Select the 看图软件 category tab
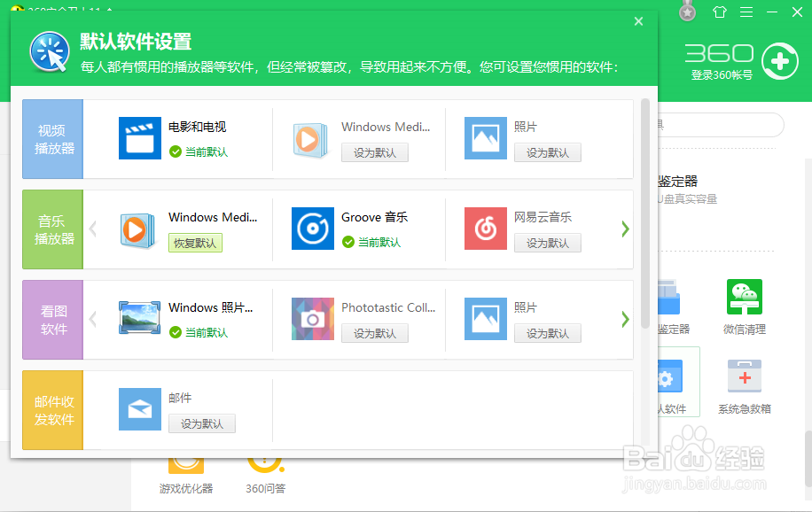Screen dimensions: 812x512 click(53, 320)
